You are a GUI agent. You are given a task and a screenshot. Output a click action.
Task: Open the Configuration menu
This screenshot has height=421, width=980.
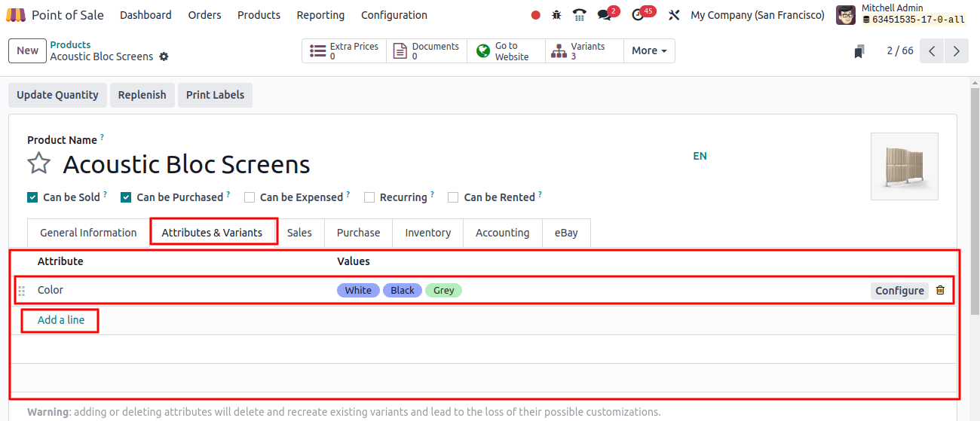[x=394, y=15]
